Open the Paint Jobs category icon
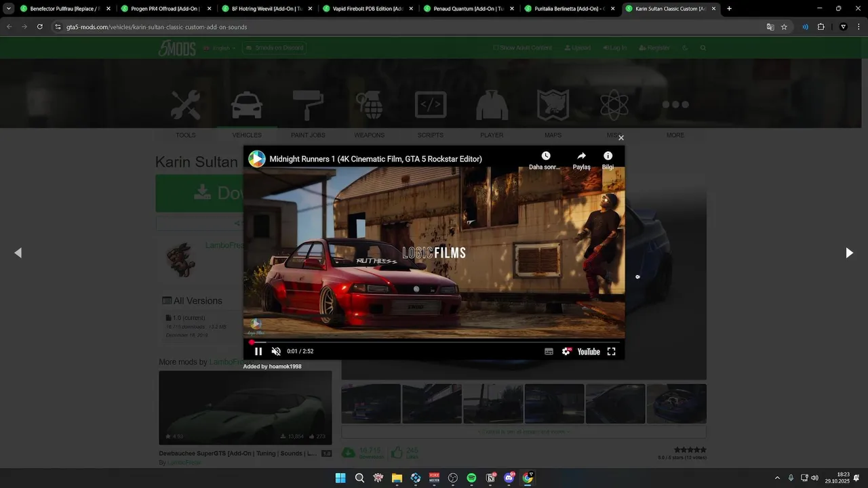 coord(308,105)
